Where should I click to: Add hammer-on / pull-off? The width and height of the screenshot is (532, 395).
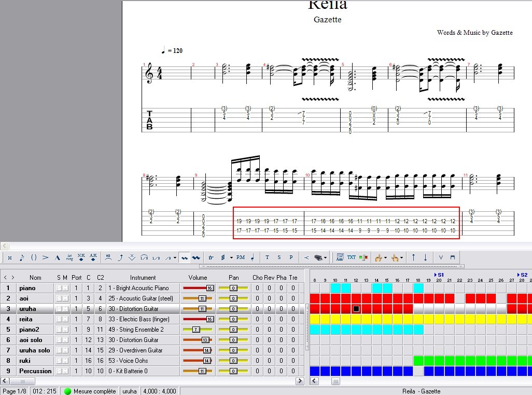tap(108, 258)
